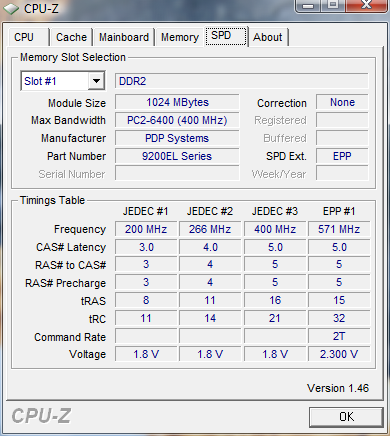The image size is (390, 436).
Task: Click the tRC value 14 cell
Action: click(210, 318)
